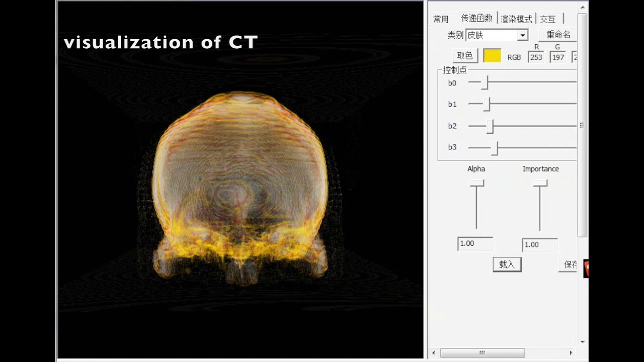Click the horizontal scrollbar left arrow

(x=434, y=353)
